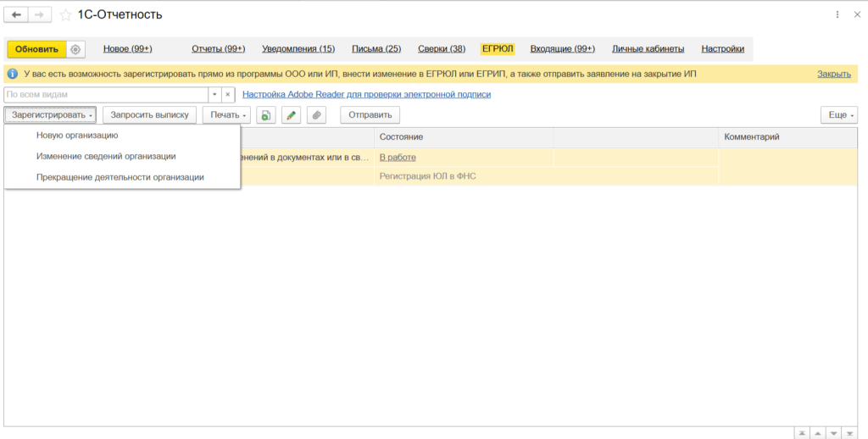
Task: Add 1С-Отчетность to favorites with star icon
Action: pos(65,14)
